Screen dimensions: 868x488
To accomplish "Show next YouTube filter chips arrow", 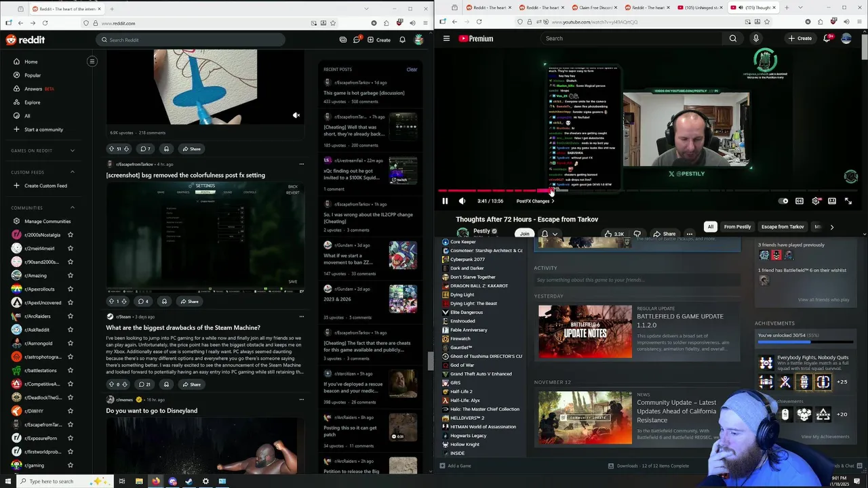I will (832, 227).
